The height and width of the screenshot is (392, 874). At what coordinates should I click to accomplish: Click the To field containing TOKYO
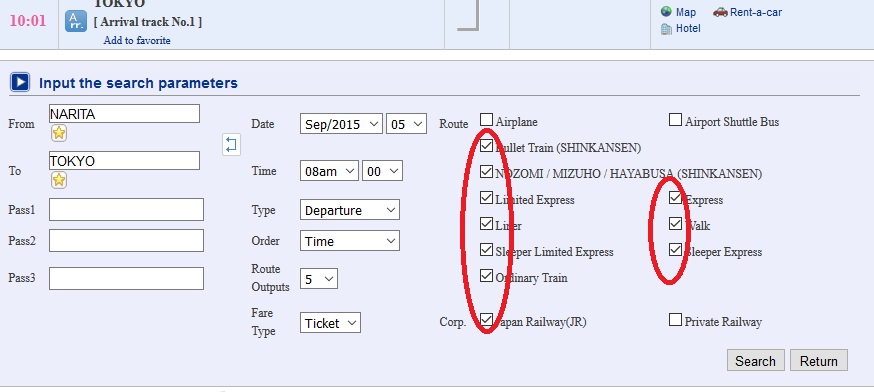click(124, 161)
